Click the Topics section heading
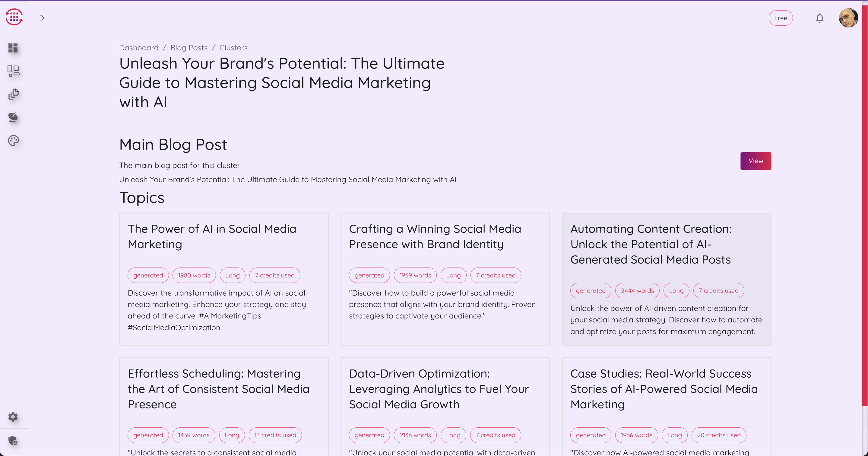868x456 pixels. pos(142,197)
